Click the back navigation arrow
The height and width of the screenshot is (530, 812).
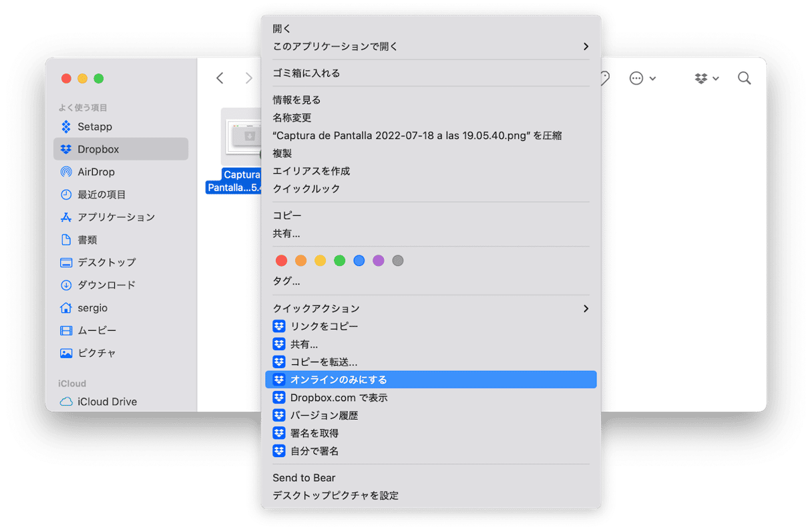pyautogui.click(x=220, y=79)
